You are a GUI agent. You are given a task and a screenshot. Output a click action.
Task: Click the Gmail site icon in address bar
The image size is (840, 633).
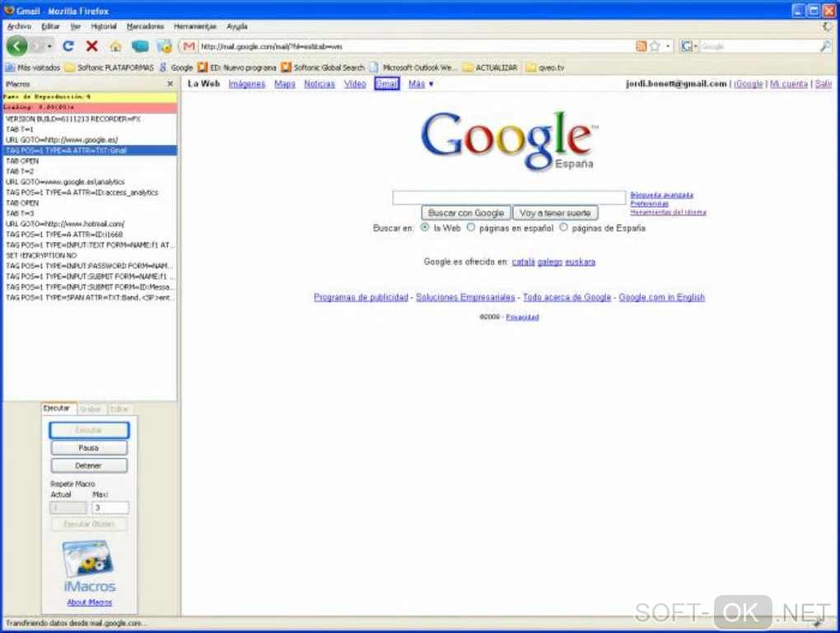pyautogui.click(x=189, y=47)
